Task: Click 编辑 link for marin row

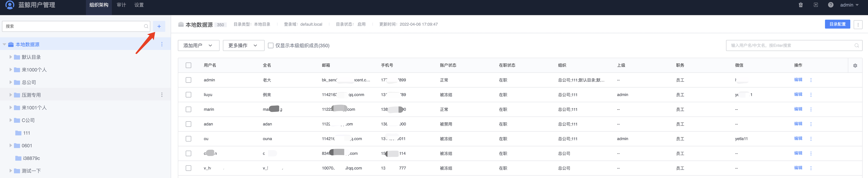Action: tap(798, 109)
